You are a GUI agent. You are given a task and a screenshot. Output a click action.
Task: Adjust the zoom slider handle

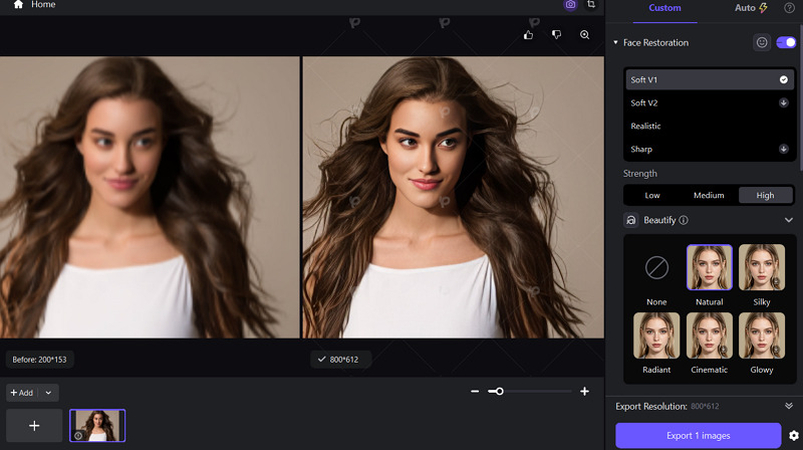tap(499, 392)
